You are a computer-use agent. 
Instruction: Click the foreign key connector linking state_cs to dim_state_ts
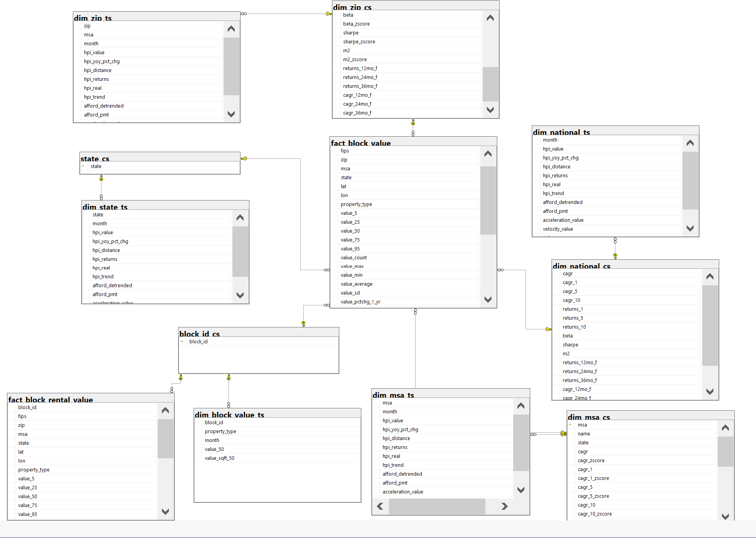101,179
